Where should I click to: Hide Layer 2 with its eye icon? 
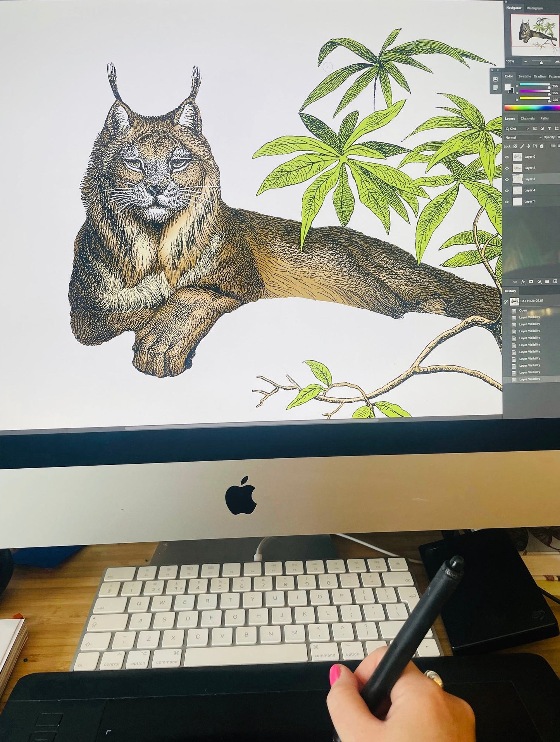point(507,168)
